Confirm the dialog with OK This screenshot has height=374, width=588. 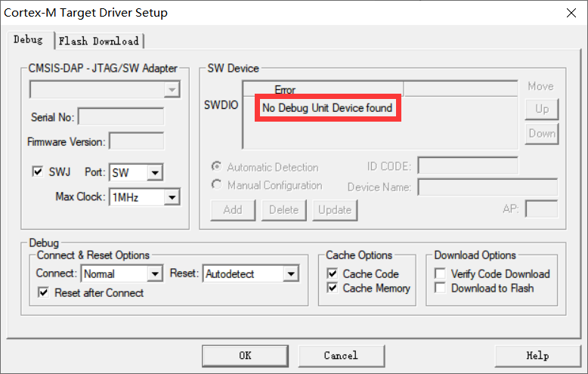(x=245, y=356)
